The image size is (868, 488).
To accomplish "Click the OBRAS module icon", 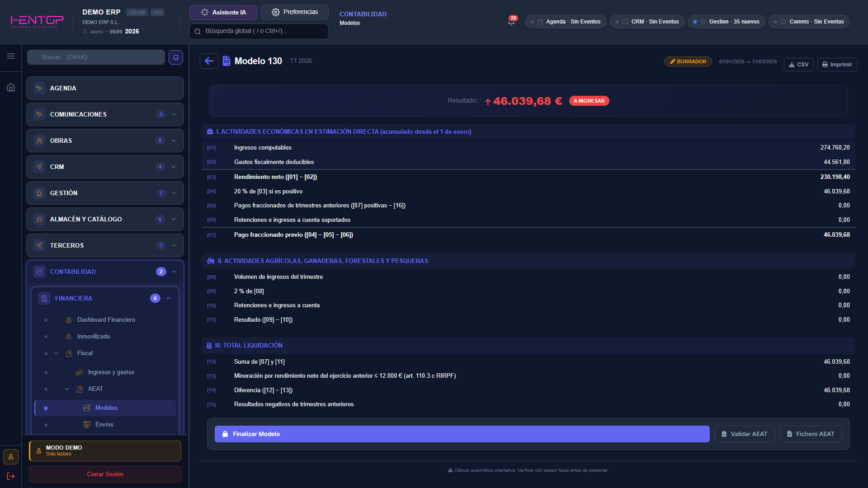I will tap(39, 141).
